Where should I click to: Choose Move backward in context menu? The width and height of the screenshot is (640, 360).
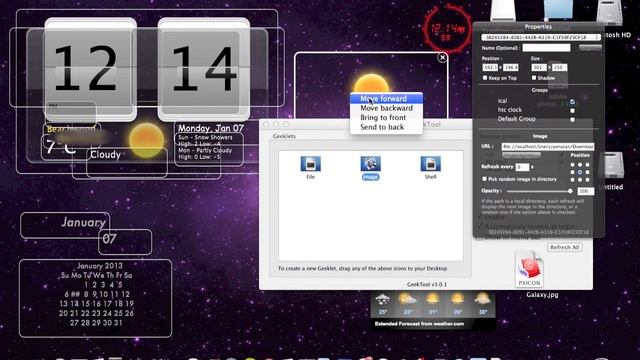tap(386, 108)
